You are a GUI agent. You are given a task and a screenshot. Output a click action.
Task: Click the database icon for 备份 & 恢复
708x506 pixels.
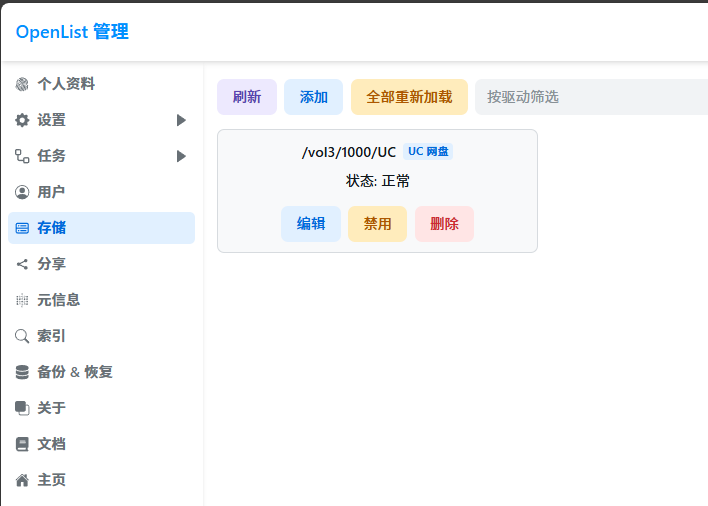click(22, 372)
